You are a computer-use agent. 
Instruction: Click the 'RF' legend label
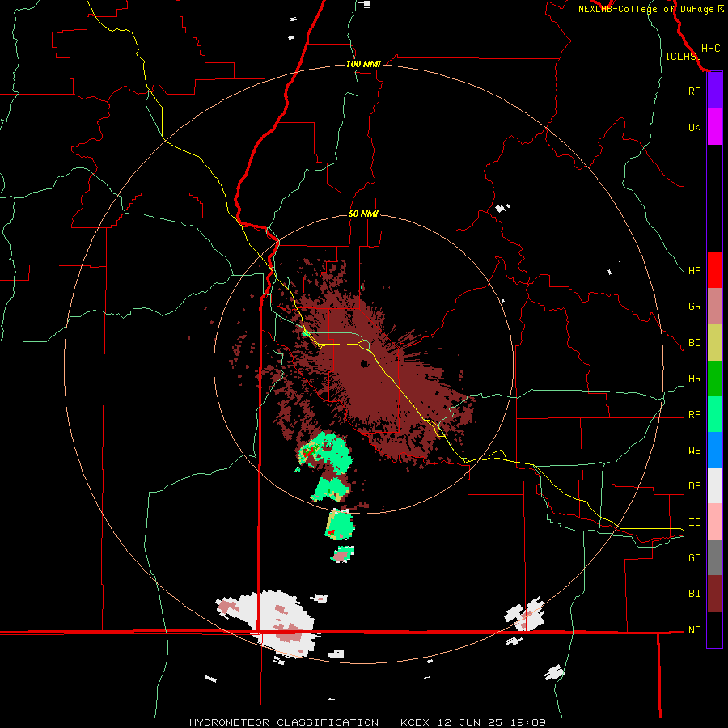(694, 91)
